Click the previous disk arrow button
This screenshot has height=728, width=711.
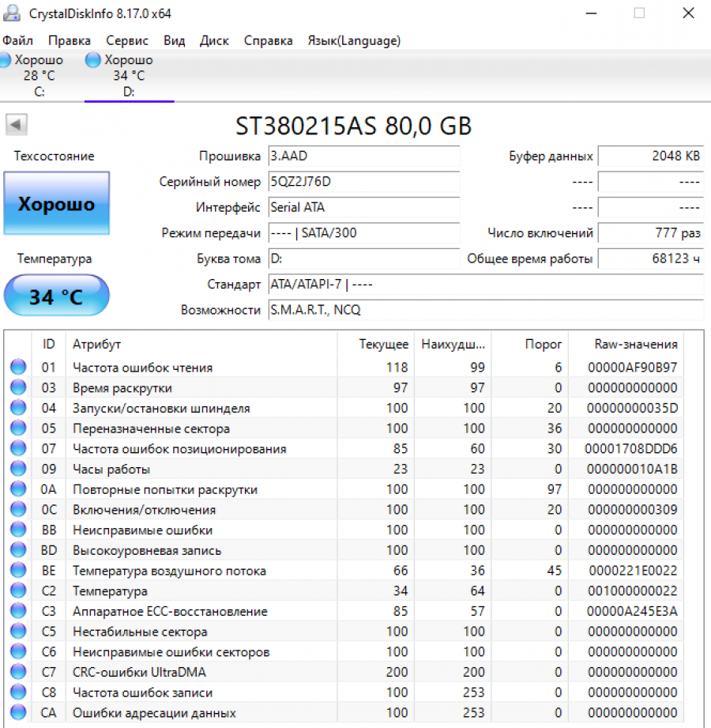coord(17,125)
